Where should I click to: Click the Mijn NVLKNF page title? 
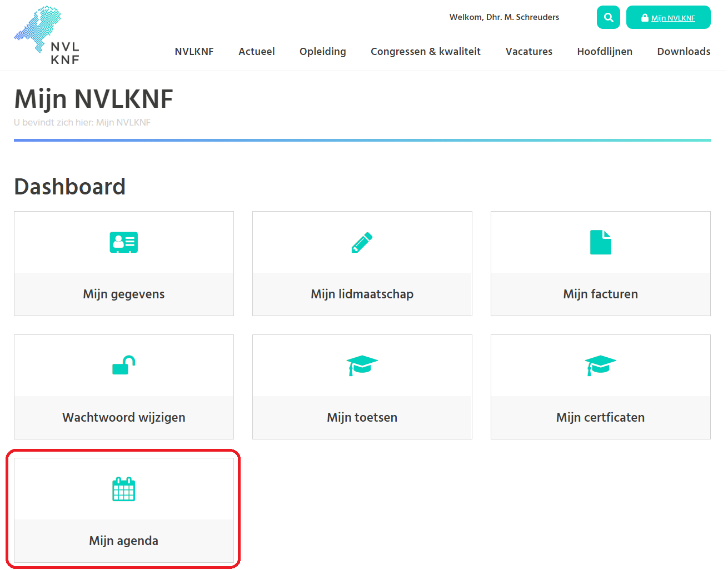(94, 99)
